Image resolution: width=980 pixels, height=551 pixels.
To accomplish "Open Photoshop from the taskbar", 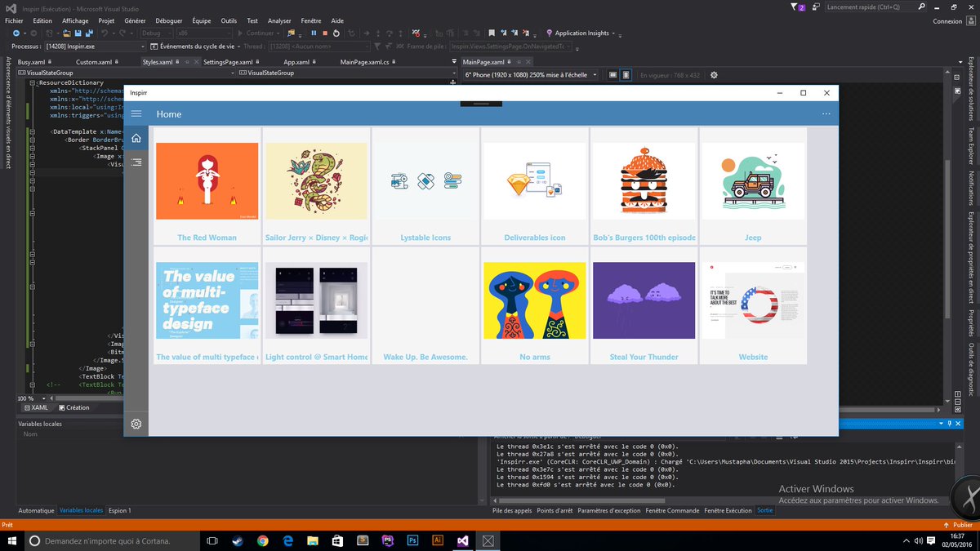I will click(412, 540).
